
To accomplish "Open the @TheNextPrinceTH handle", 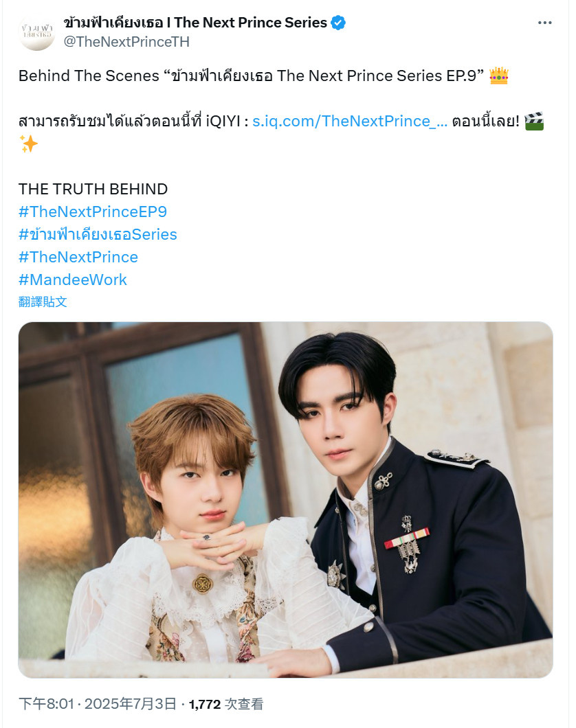I will [126, 42].
